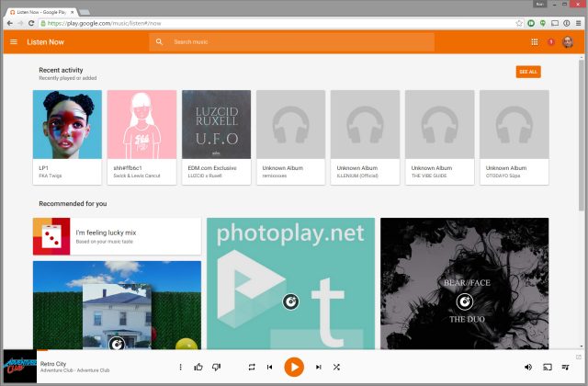Open more options for Retro City
Viewport: 588px width, 386px height.
click(180, 367)
